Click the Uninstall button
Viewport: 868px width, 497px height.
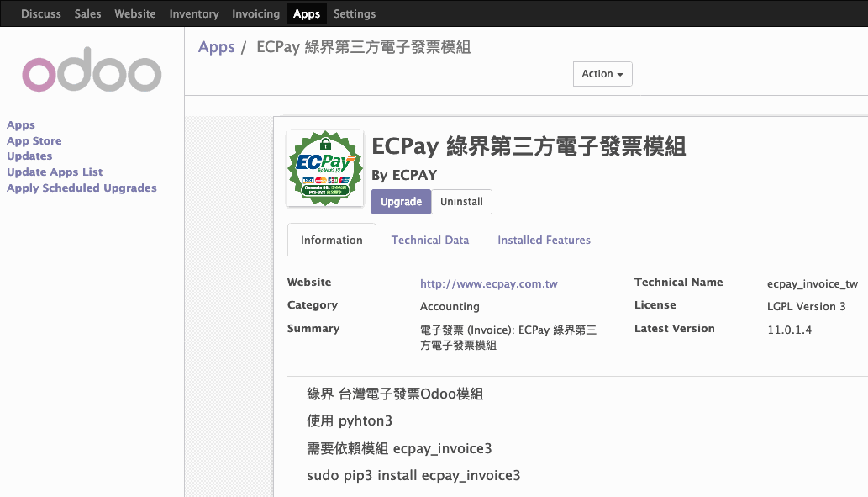(x=461, y=202)
